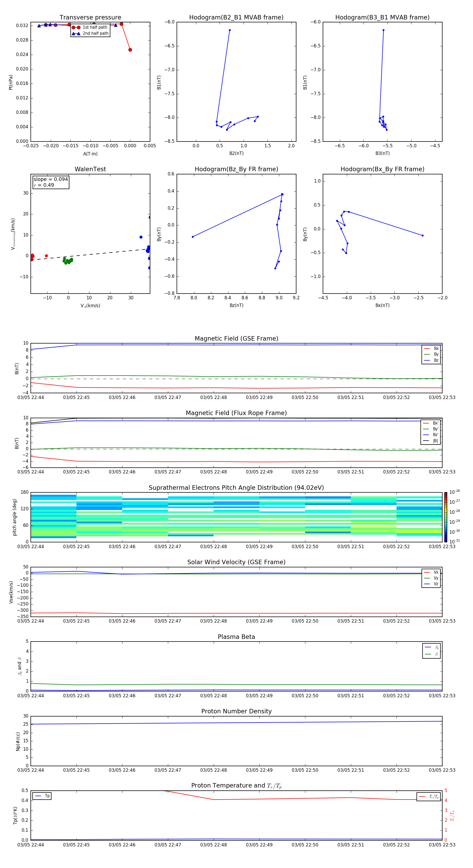Click the Vy entry in velocity legend
The image size is (473, 868).
(431, 578)
